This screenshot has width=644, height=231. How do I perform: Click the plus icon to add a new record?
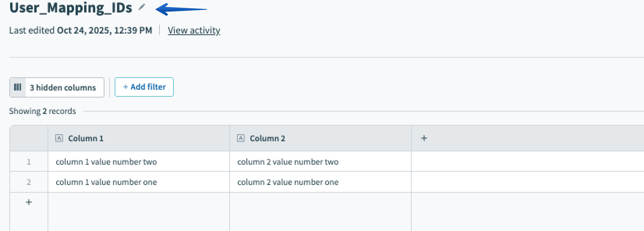click(28, 202)
